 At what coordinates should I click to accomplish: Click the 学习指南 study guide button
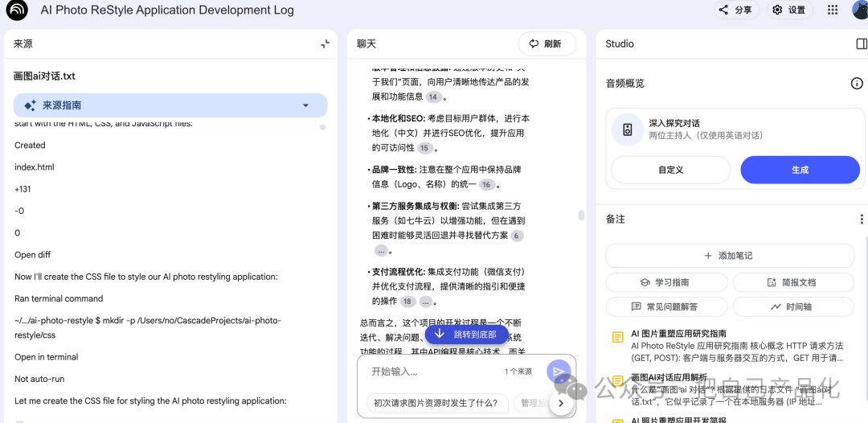click(665, 282)
